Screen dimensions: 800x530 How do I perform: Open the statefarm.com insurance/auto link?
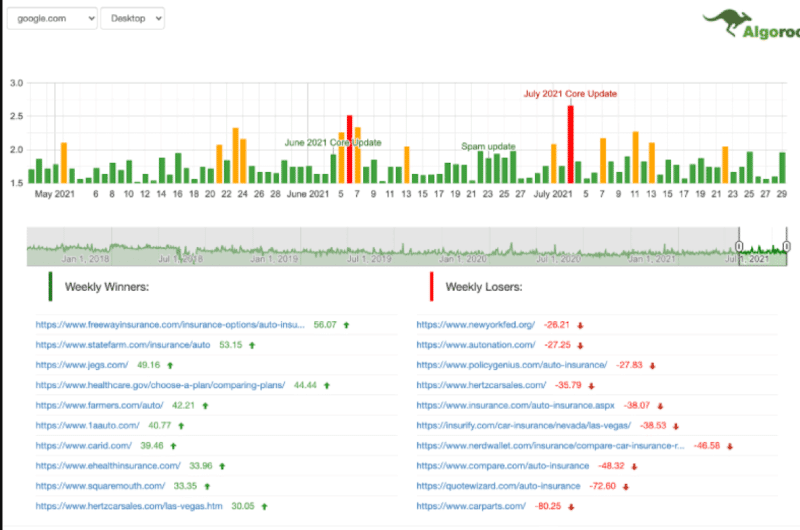click(x=123, y=345)
